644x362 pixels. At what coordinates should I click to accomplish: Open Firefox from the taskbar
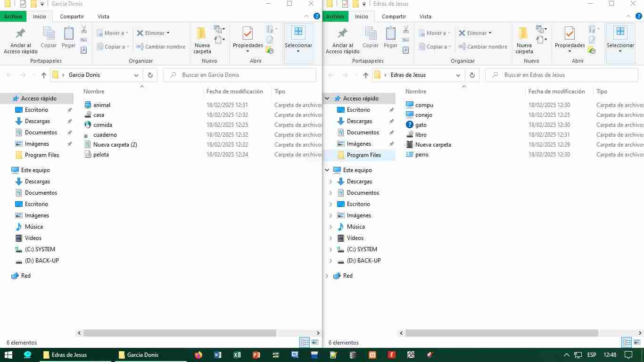pos(198,355)
